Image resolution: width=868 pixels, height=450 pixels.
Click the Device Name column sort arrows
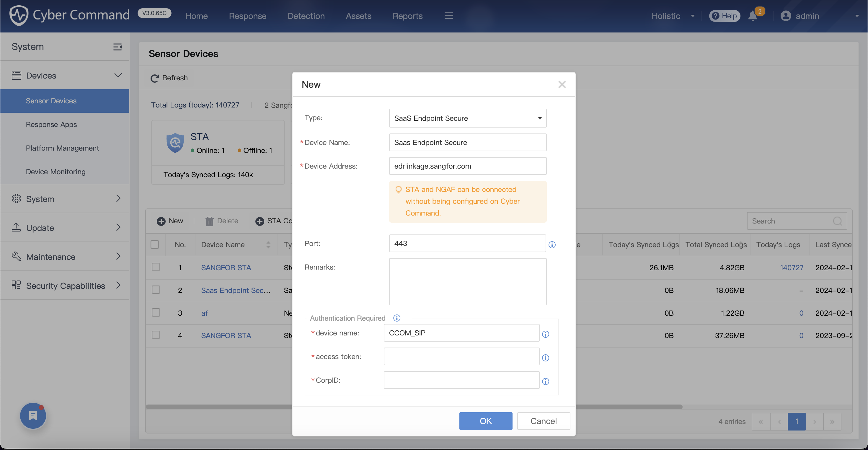[x=268, y=245]
